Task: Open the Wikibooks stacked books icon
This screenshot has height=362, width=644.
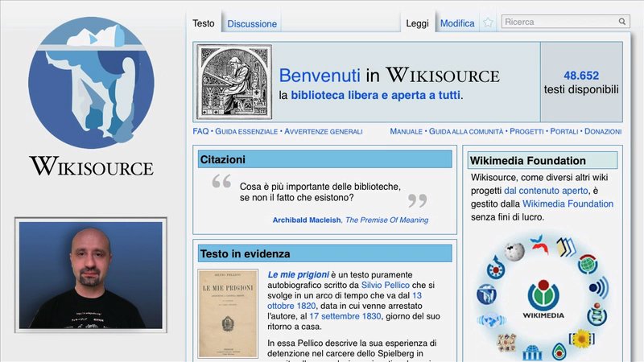Action: [x=566, y=247]
